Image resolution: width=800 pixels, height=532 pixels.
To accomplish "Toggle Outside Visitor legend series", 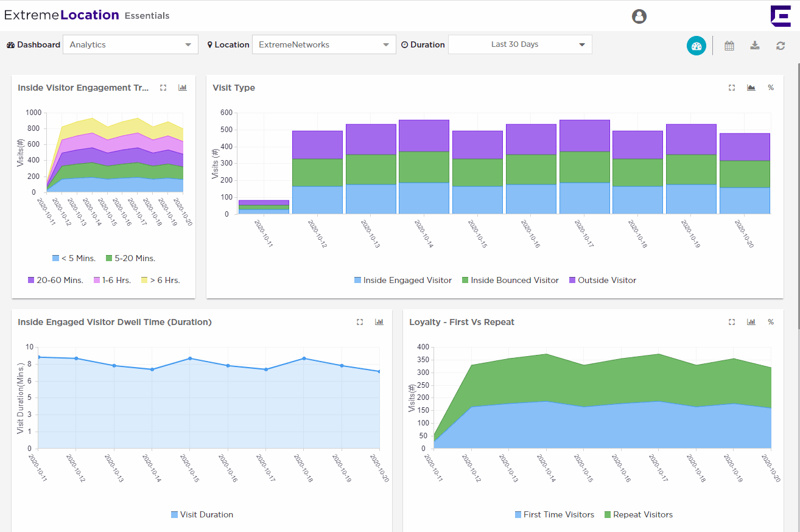I will [x=606, y=281].
